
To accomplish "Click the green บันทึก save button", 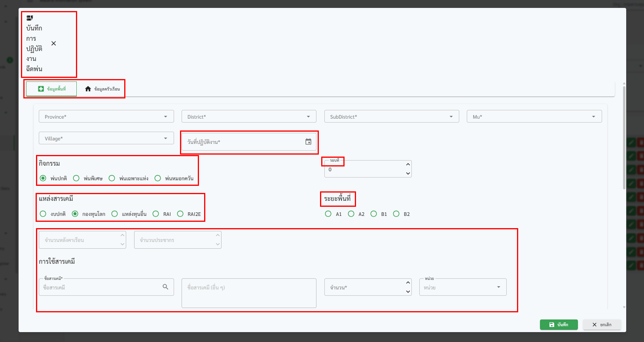I will (559, 325).
